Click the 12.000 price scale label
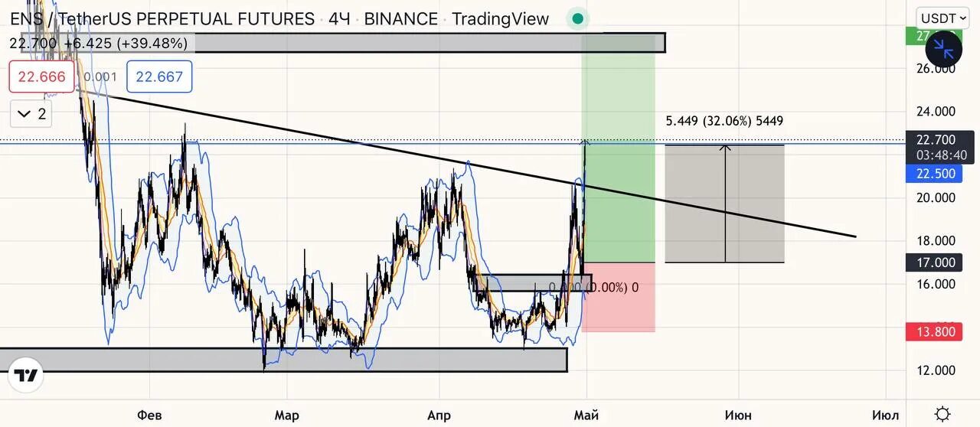 click(936, 370)
